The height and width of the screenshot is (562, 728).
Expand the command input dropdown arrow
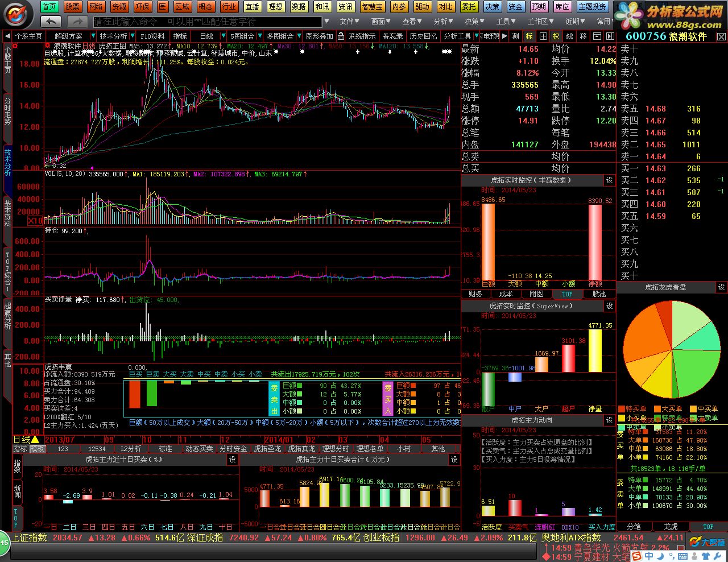coord(326,22)
